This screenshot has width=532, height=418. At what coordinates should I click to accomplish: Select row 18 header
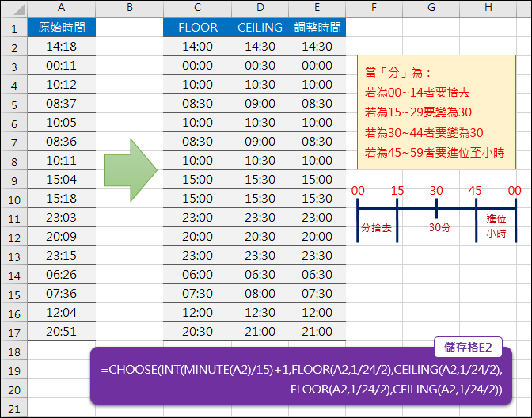click(14, 351)
